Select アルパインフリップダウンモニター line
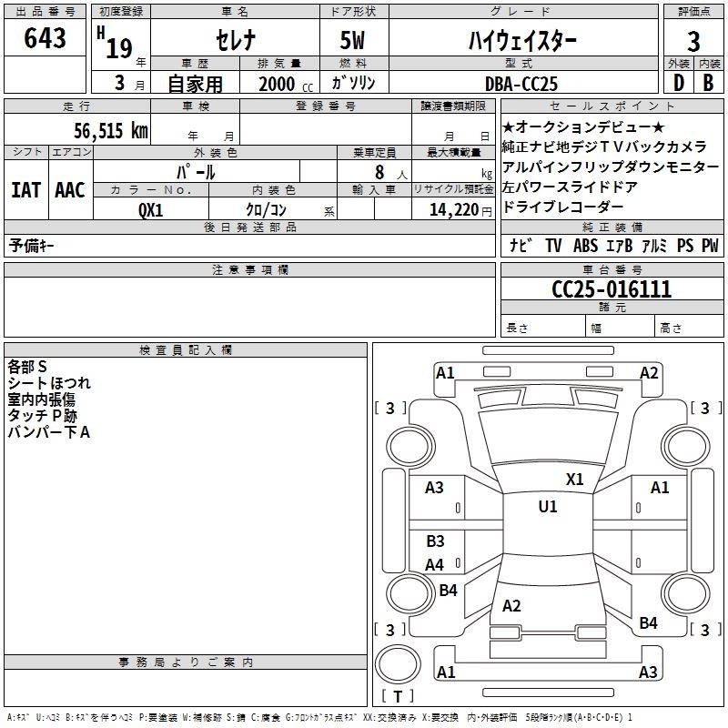 pos(611,167)
